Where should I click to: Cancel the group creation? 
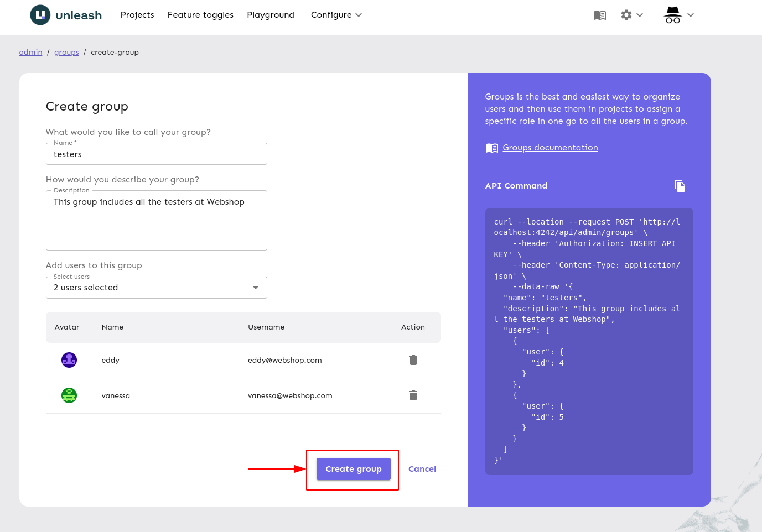[x=422, y=469]
